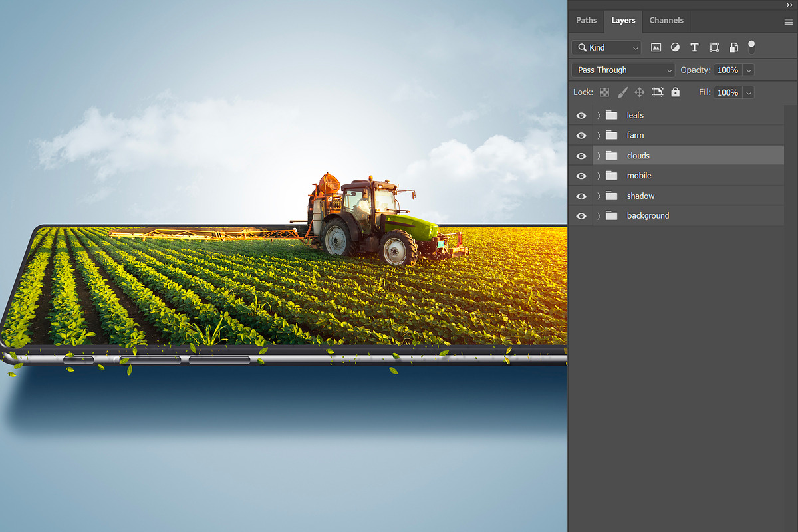Open the Kind filter dropdown
This screenshot has width=798, height=532.
point(606,47)
